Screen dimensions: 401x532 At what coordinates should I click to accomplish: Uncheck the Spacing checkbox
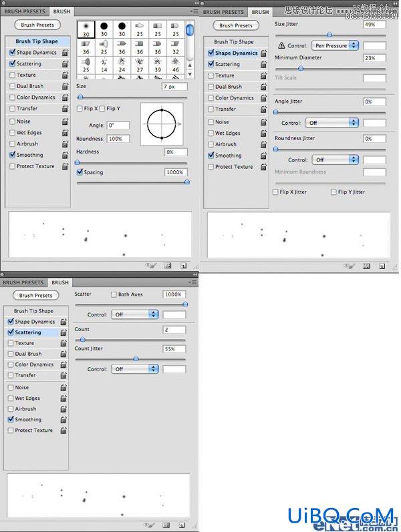point(80,172)
